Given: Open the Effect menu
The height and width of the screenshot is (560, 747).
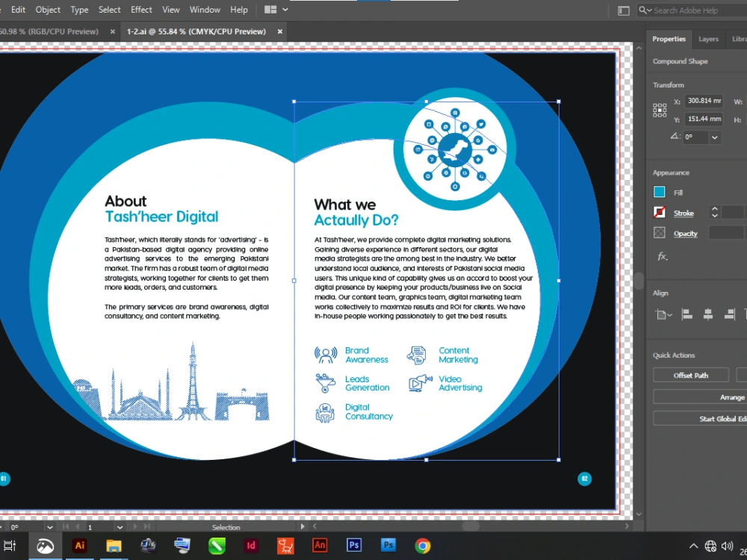Looking at the screenshot, I should 141,10.
